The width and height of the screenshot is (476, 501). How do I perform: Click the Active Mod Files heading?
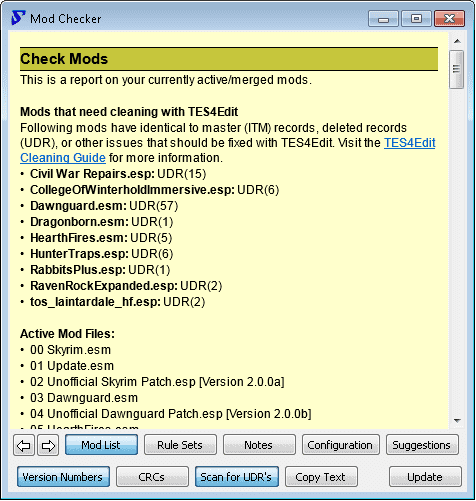67,334
